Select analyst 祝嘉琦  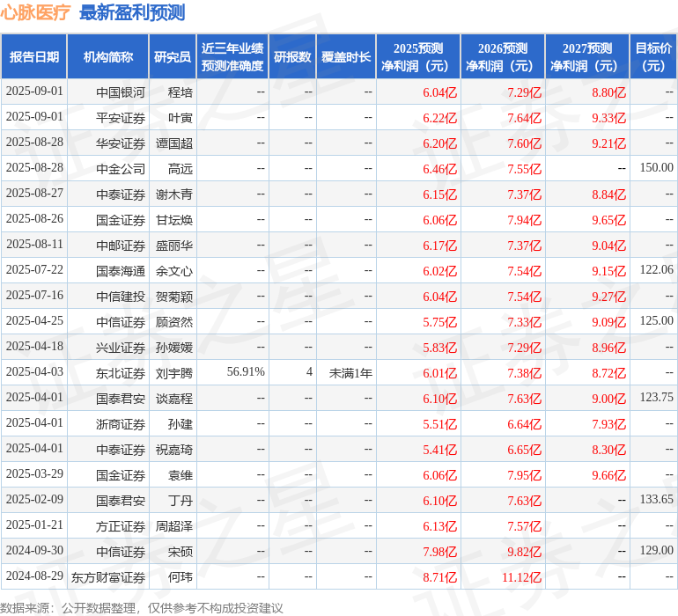pyautogui.click(x=173, y=449)
